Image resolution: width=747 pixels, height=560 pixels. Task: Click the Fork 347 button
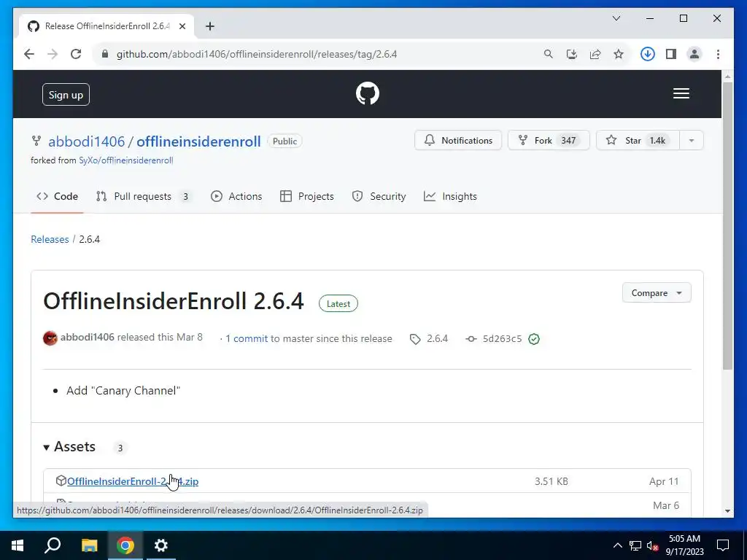tap(549, 141)
